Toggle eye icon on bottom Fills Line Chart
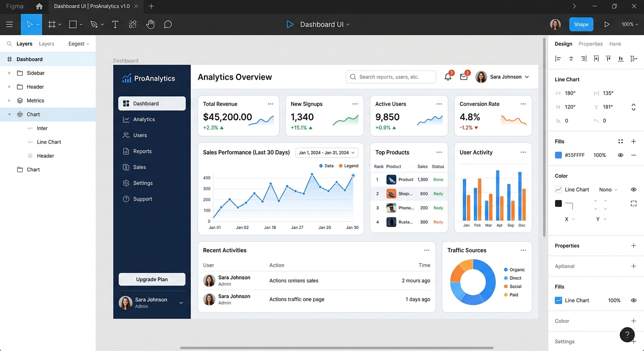Screen dimensions: 644x351 633,300
